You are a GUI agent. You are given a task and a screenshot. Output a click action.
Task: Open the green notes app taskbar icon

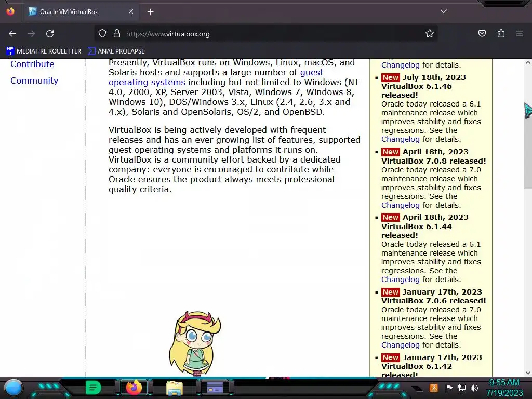point(94,388)
